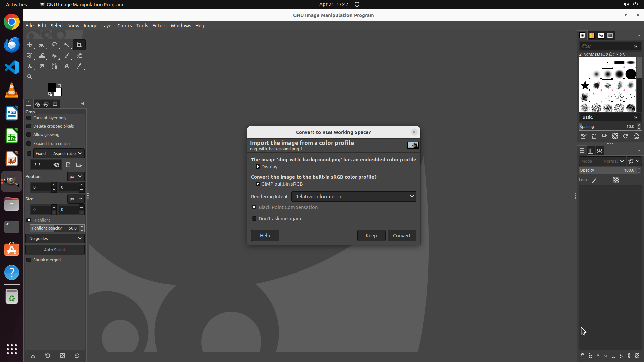Select the Move tool in toolbox
Screen dimensions: 644x362
(30, 45)
